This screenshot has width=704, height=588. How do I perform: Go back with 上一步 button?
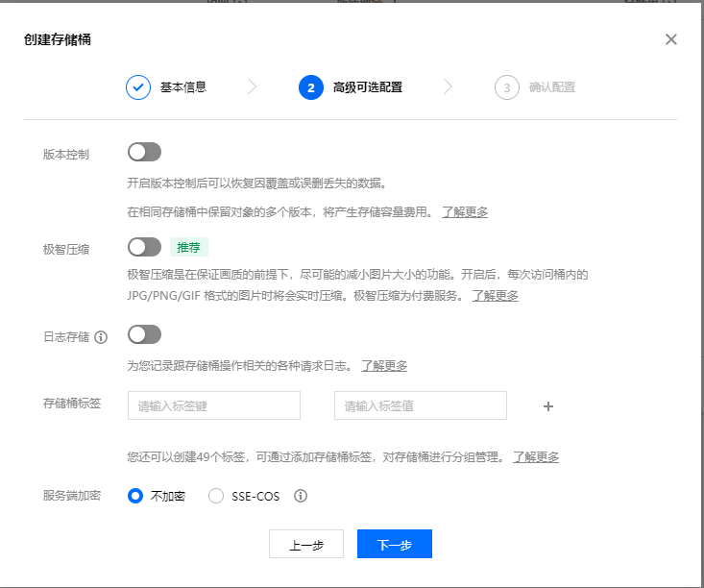pyautogui.click(x=306, y=544)
